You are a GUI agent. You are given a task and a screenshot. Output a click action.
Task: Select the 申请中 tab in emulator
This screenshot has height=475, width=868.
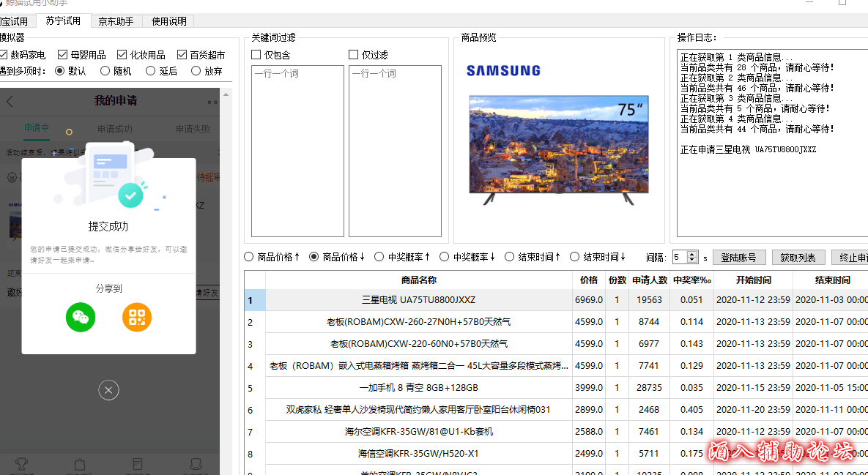[x=37, y=128]
